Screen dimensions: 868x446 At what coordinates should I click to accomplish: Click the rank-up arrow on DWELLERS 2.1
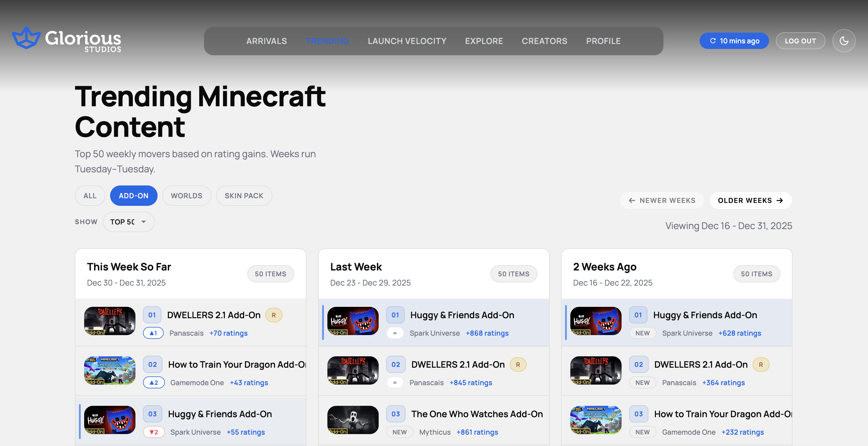click(x=153, y=333)
